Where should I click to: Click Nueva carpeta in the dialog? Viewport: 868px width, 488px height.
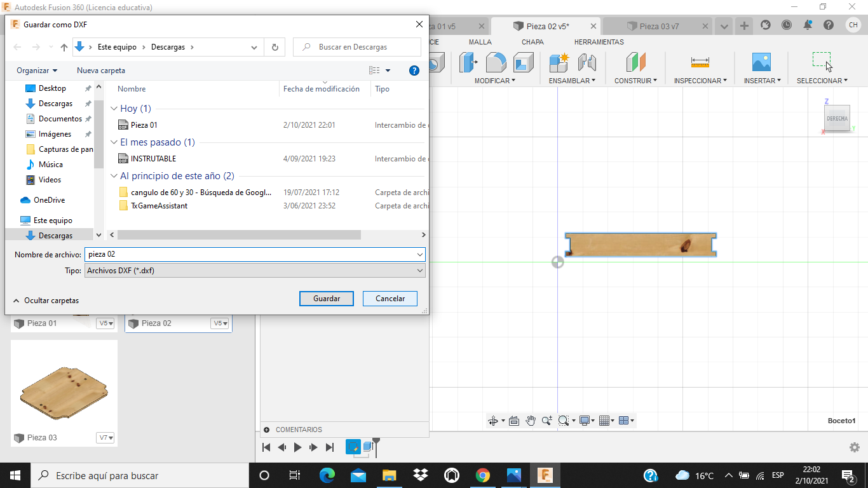click(101, 71)
